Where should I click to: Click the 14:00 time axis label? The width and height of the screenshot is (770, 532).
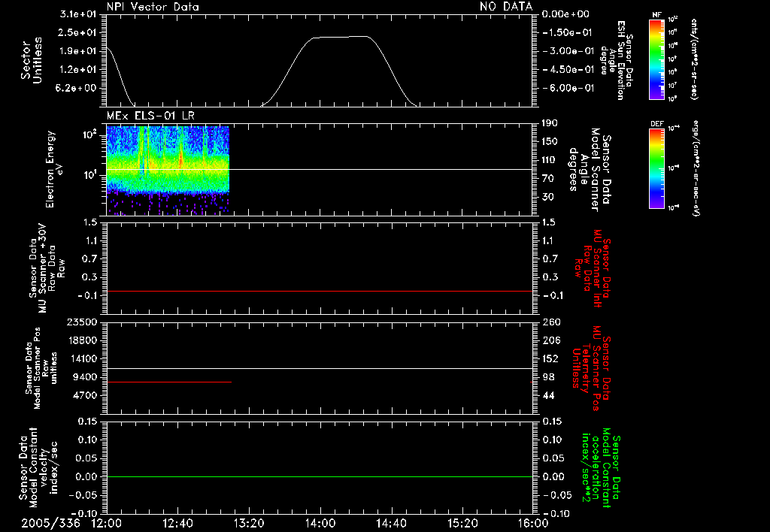[320, 523]
